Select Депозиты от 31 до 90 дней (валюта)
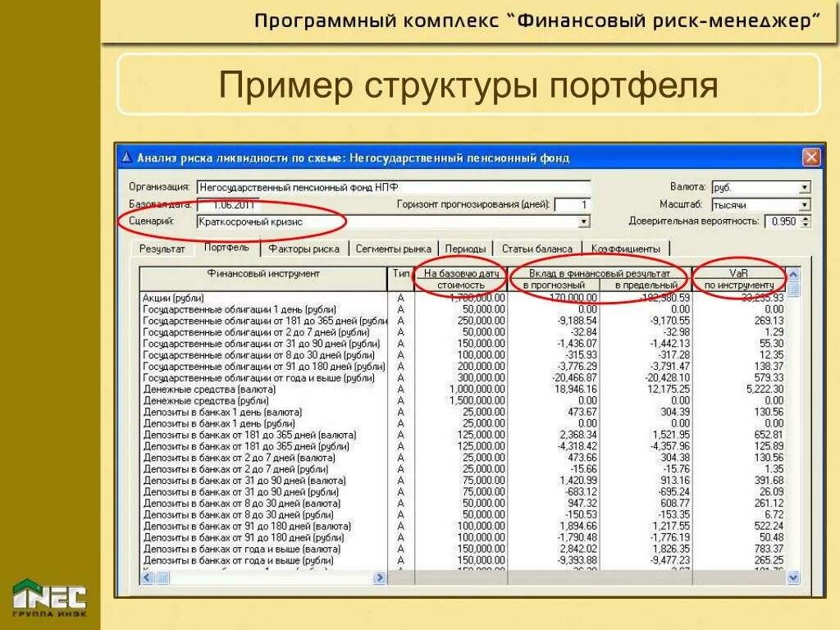This screenshot has width=840, height=630. pos(463,481)
